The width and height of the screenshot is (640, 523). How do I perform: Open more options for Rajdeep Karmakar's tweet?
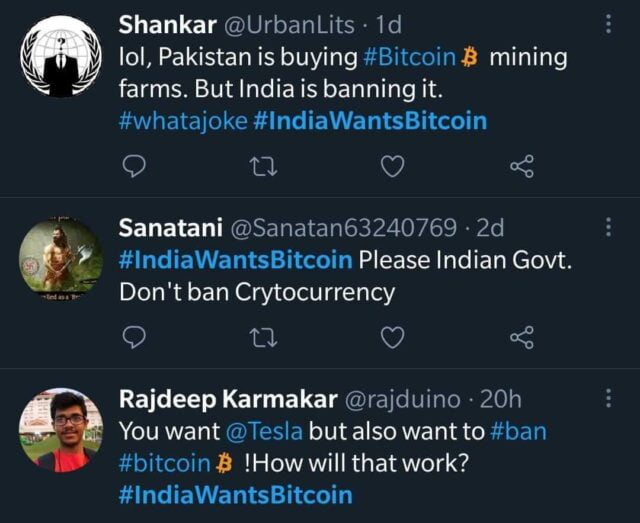608,399
